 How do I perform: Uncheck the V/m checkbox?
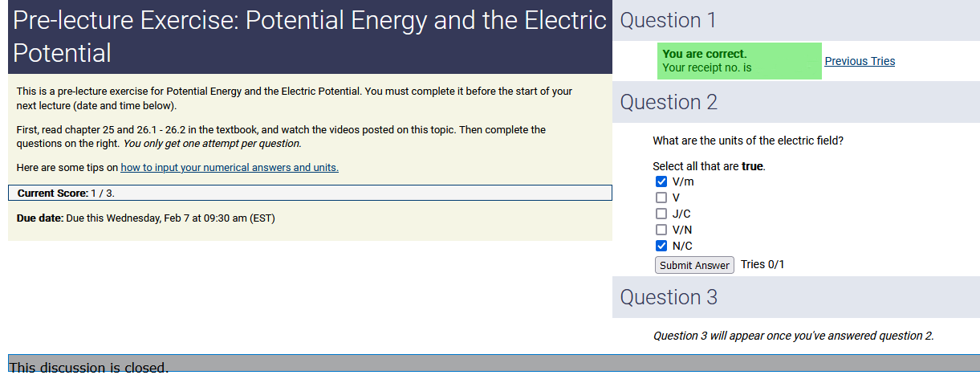(x=661, y=181)
